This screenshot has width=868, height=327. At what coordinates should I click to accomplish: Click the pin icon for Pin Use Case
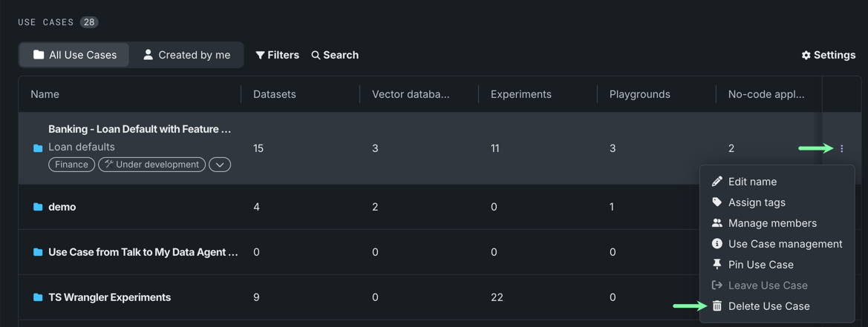(717, 265)
